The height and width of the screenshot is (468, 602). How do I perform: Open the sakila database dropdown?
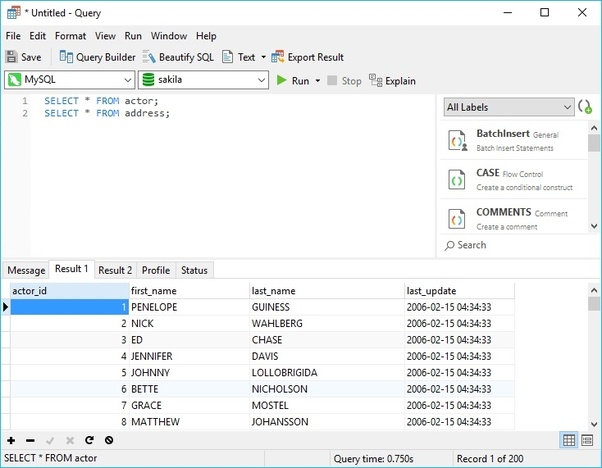tap(203, 80)
